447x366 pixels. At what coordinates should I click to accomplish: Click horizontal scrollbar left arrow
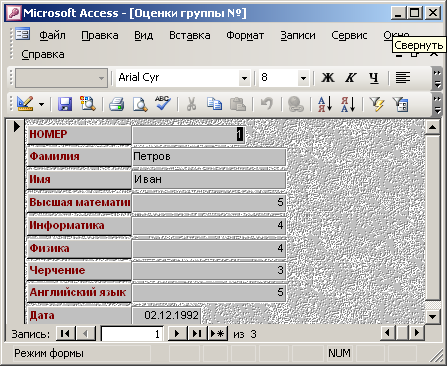click(387, 333)
